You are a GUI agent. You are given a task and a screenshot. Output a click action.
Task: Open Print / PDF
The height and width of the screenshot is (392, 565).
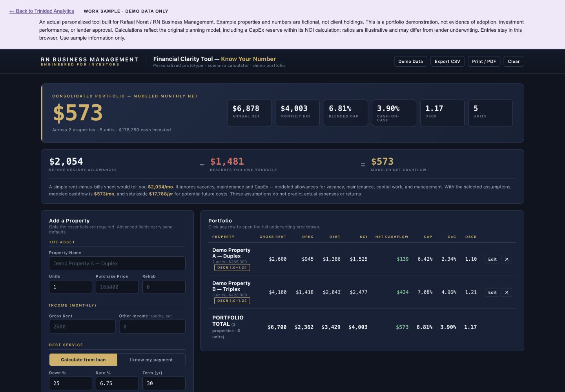tap(484, 62)
